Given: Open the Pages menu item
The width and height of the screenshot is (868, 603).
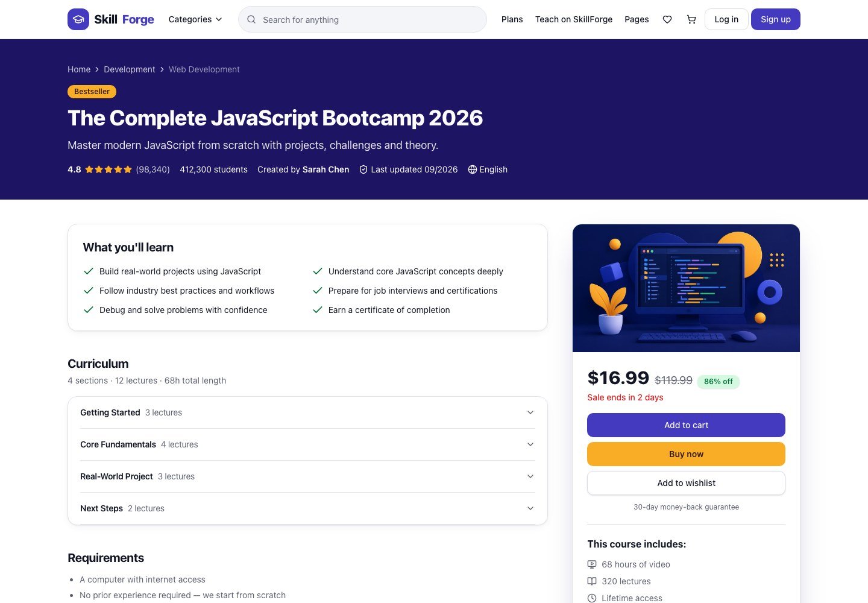Looking at the screenshot, I should click(637, 19).
